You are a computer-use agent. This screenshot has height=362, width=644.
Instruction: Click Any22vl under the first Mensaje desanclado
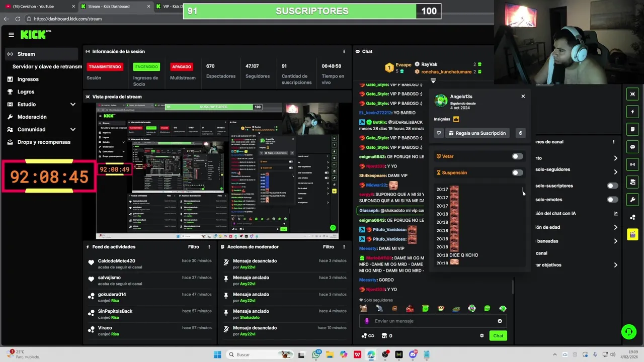coord(248,267)
